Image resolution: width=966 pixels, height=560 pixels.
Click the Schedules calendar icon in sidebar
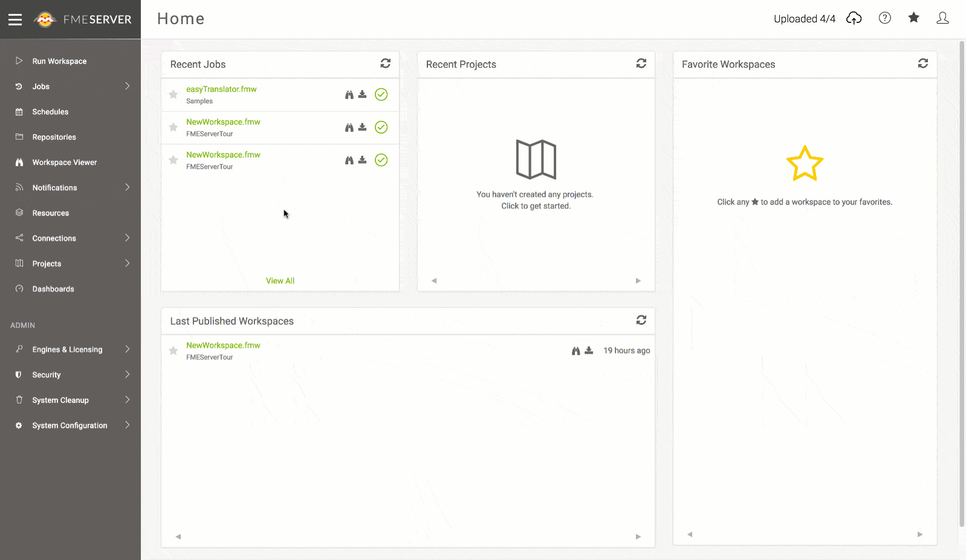(19, 112)
